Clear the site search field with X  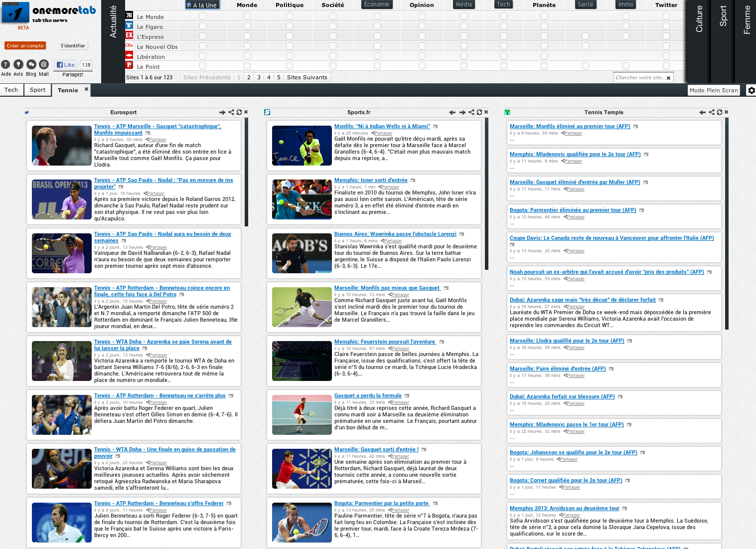click(x=668, y=78)
